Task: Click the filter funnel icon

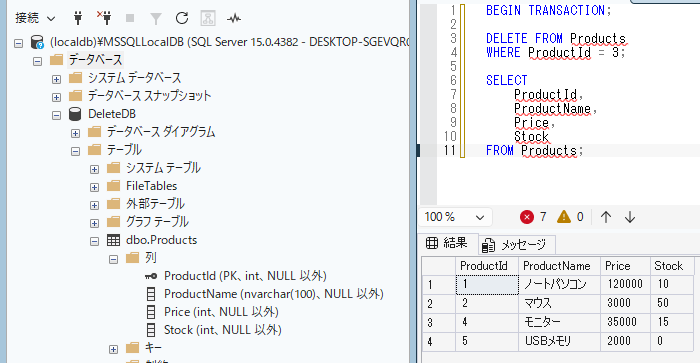Action: pos(156,18)
